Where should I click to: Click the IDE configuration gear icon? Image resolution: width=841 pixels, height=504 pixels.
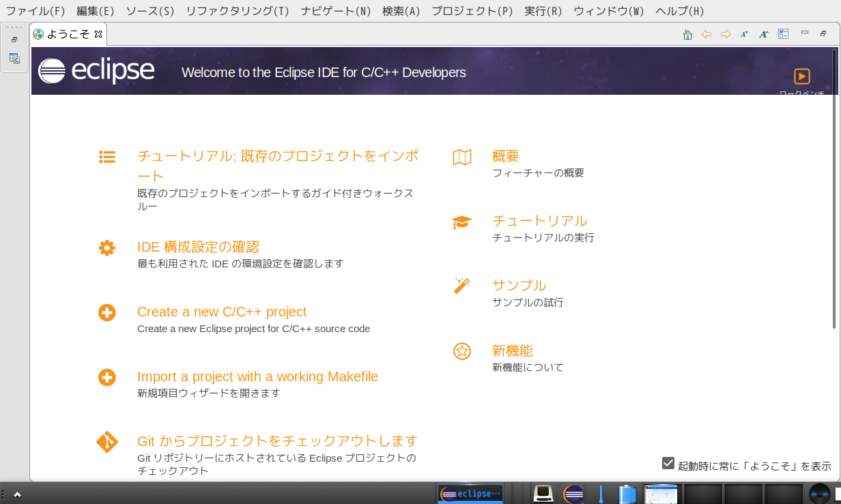tap(107, 248)
